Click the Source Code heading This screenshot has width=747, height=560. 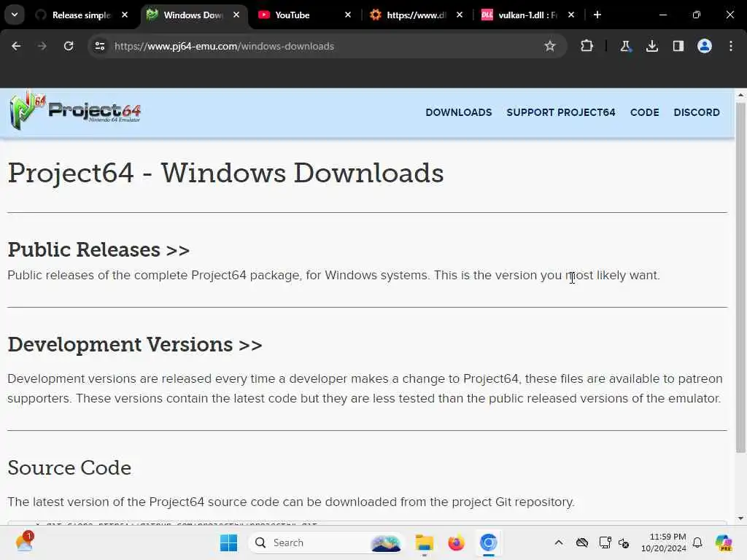(x=69, y=467)
